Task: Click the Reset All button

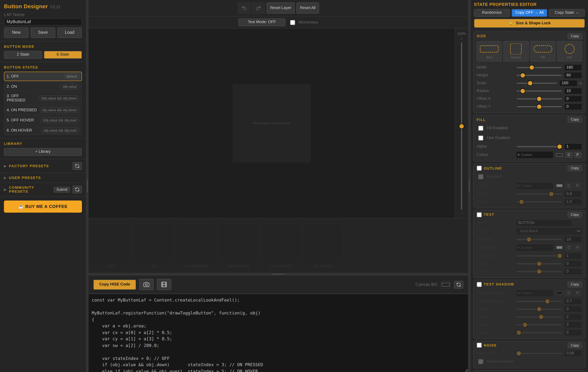Action: click(x=308, y=8)
